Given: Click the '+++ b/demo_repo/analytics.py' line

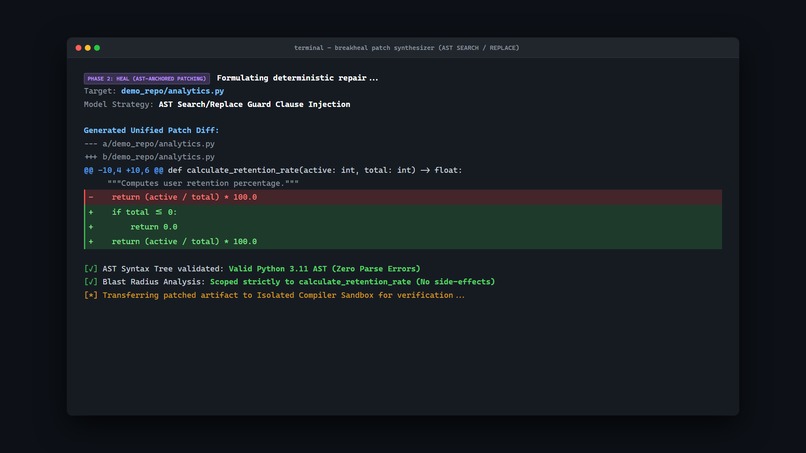Looking at the screenshot, I should click(150, 157).
